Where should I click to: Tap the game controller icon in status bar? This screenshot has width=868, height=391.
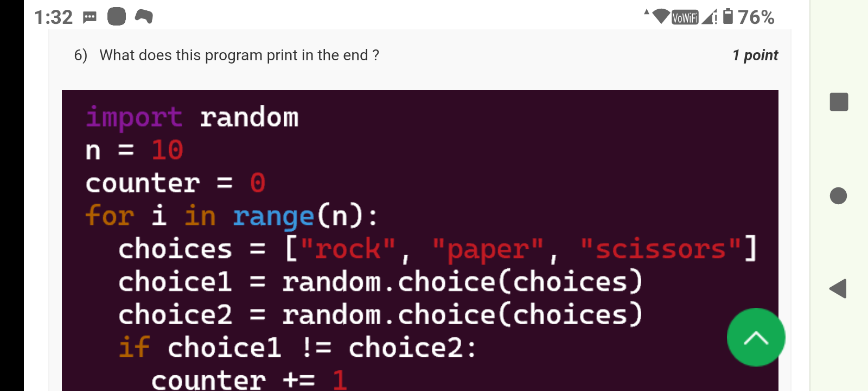(143, 16)
